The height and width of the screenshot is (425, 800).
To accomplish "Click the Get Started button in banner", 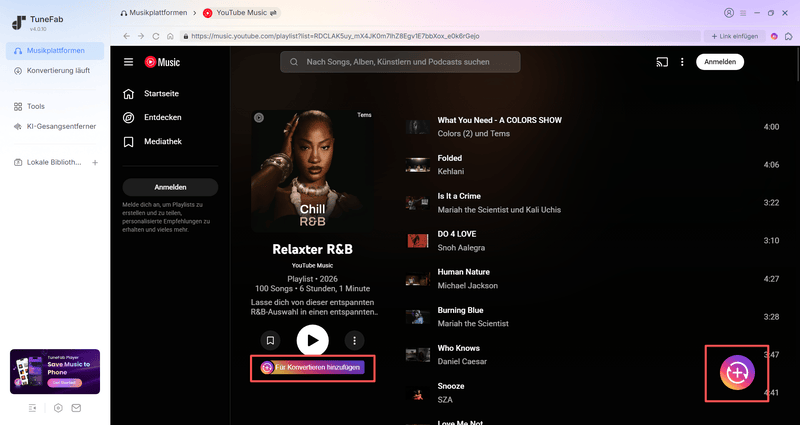I will click(64, 383).
